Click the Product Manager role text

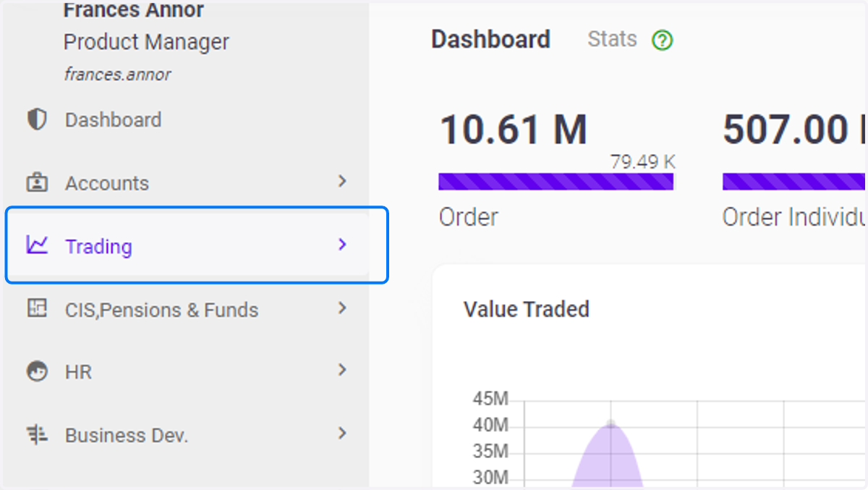click(x=146, y=42)
